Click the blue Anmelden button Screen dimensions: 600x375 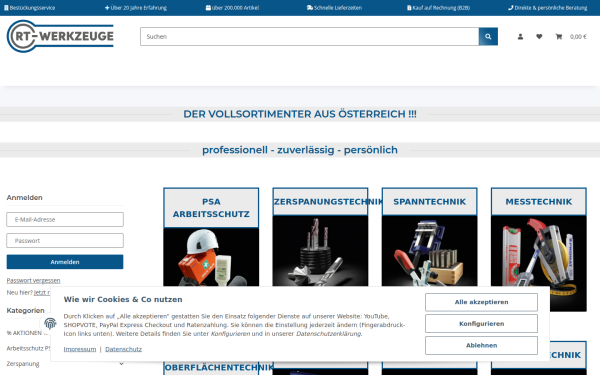click(x=65, y=262)
